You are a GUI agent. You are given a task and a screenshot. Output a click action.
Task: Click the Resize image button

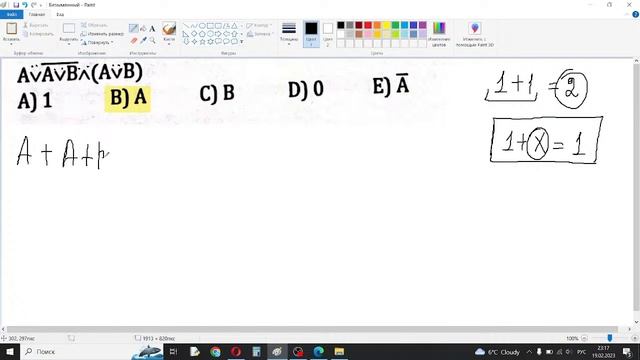pos(102,34)
